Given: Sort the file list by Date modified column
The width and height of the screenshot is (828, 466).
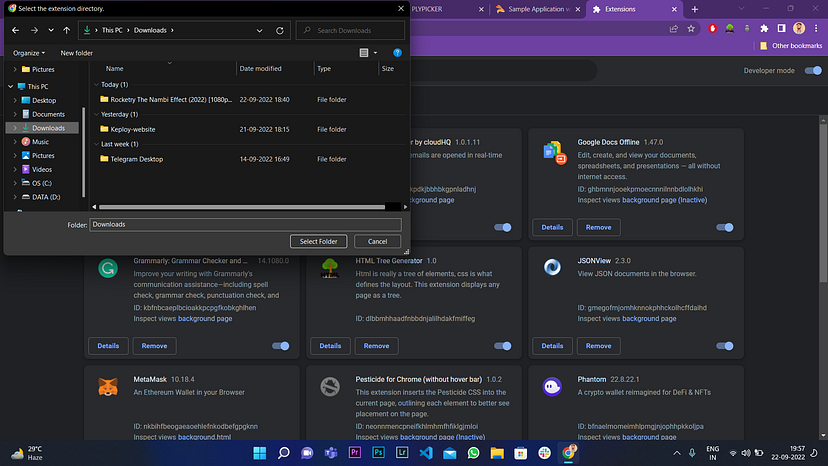Looking at the screenshot, I should 260,69.
